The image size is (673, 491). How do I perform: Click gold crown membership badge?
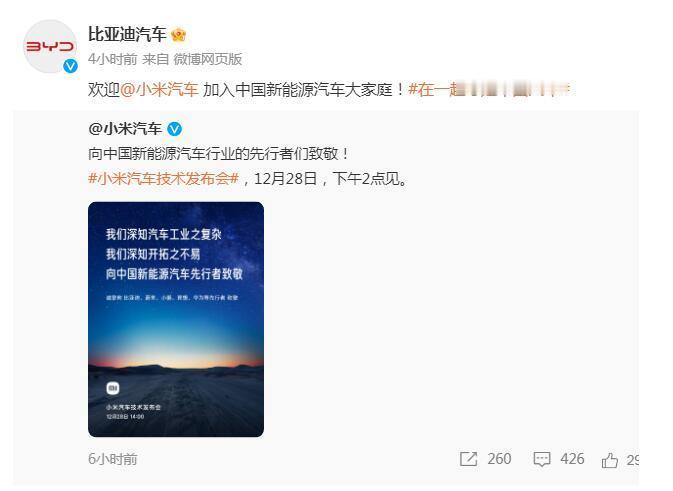pyautogui.click(x=178, y=34)
